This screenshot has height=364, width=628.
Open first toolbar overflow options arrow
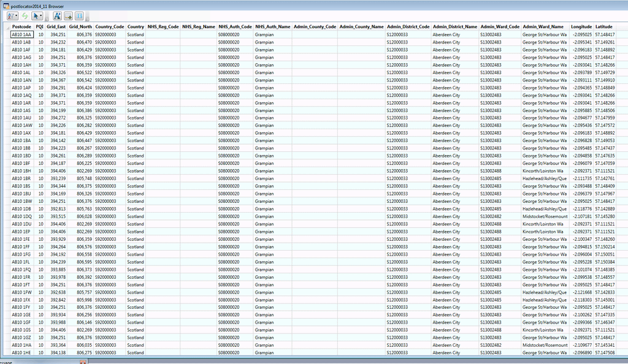[x=47, y=17]
